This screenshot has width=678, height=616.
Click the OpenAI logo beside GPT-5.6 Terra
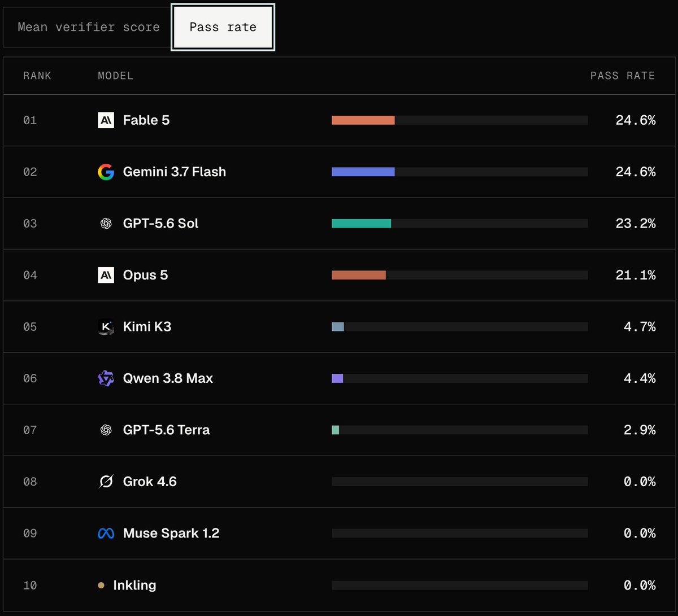tap(106, 430)
